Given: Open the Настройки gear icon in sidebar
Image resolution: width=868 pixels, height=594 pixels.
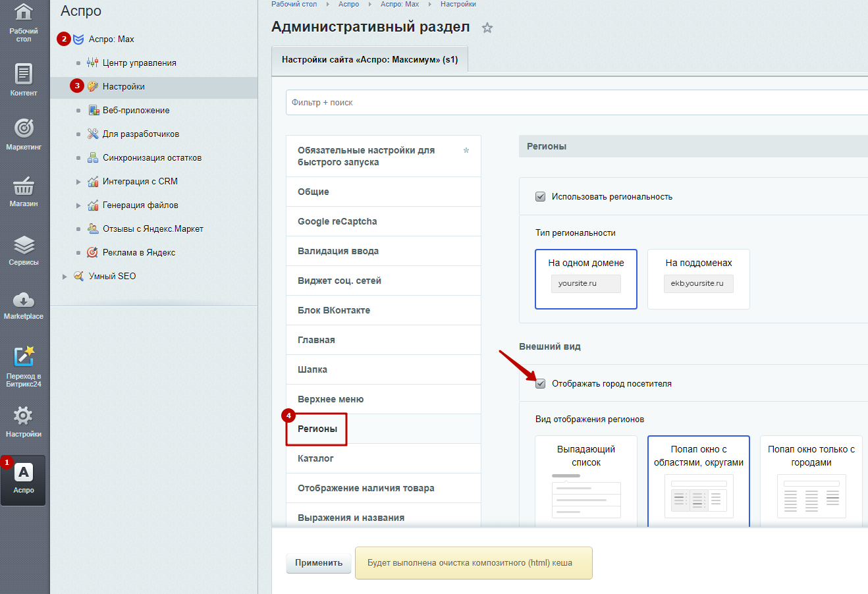Looking at the screenshot, I should [24, 416].
